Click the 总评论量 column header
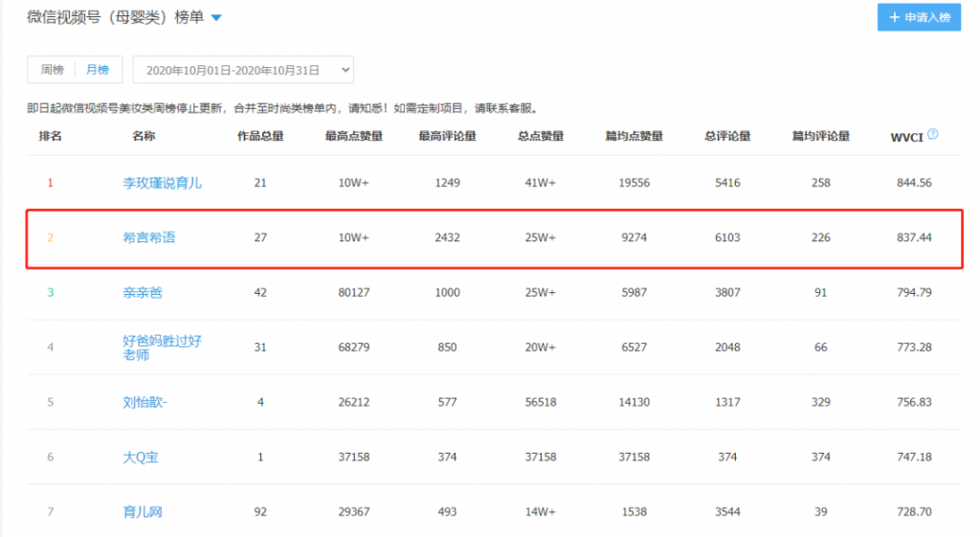 727,137
